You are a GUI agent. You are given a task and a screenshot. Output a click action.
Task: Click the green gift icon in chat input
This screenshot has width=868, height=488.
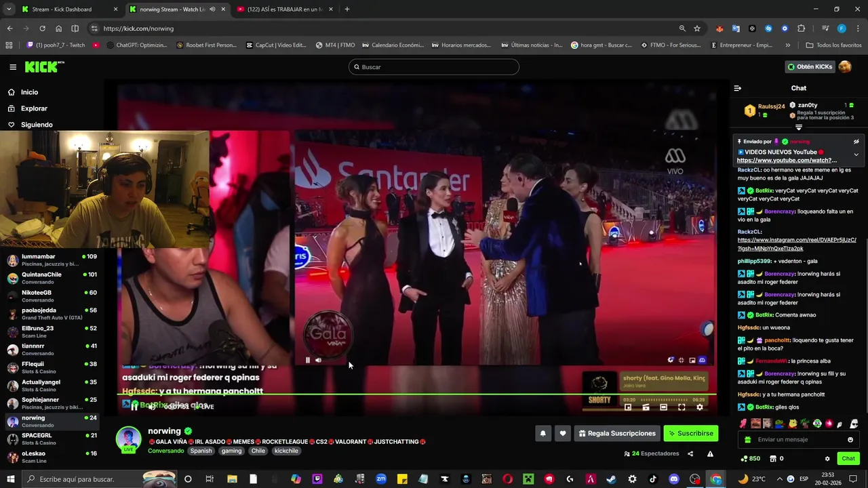coord(747,440)
